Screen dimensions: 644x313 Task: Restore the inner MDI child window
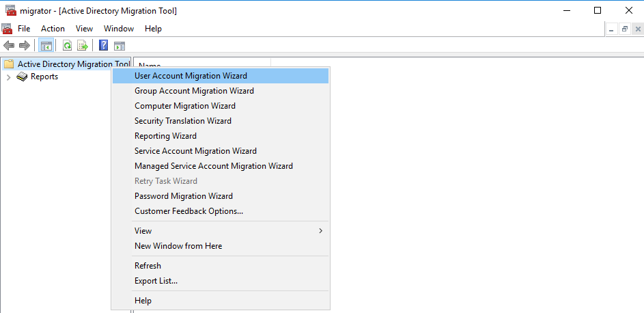point(625,29)
